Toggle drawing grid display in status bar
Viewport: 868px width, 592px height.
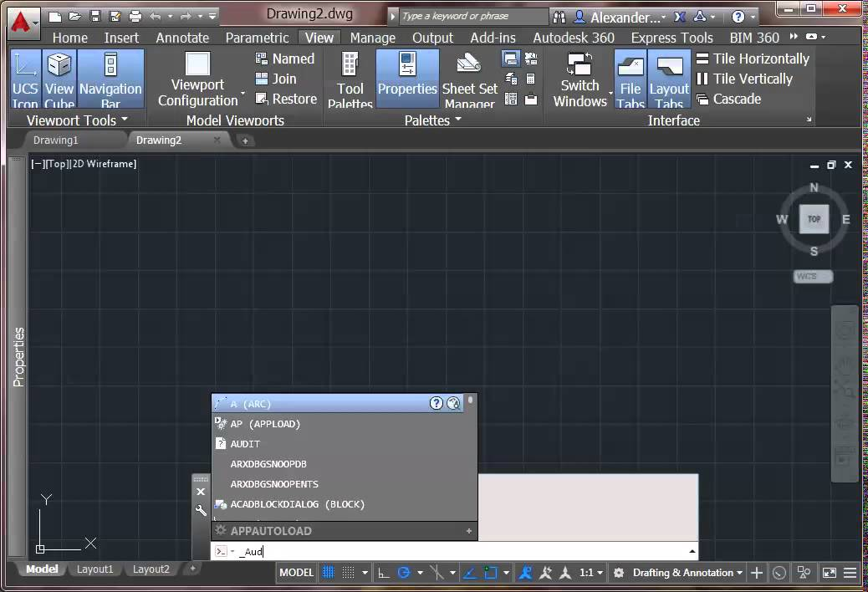coord(329,573)
